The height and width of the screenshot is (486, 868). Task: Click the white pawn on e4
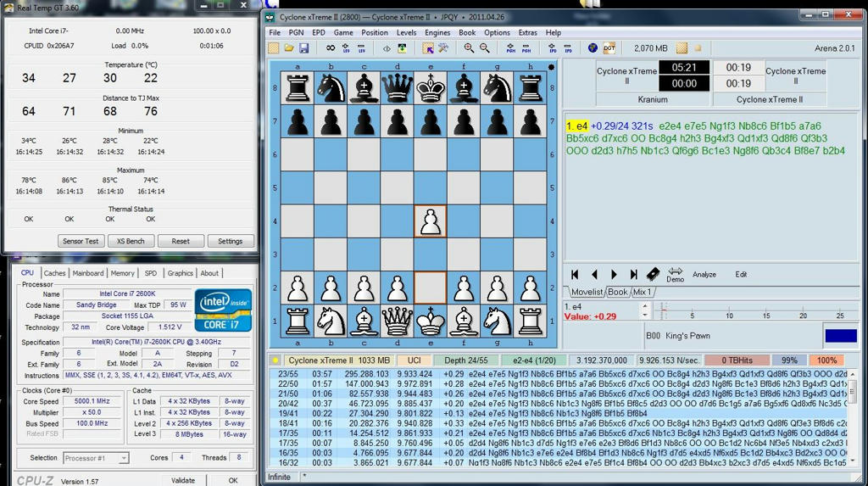click(x=430, y=221)
